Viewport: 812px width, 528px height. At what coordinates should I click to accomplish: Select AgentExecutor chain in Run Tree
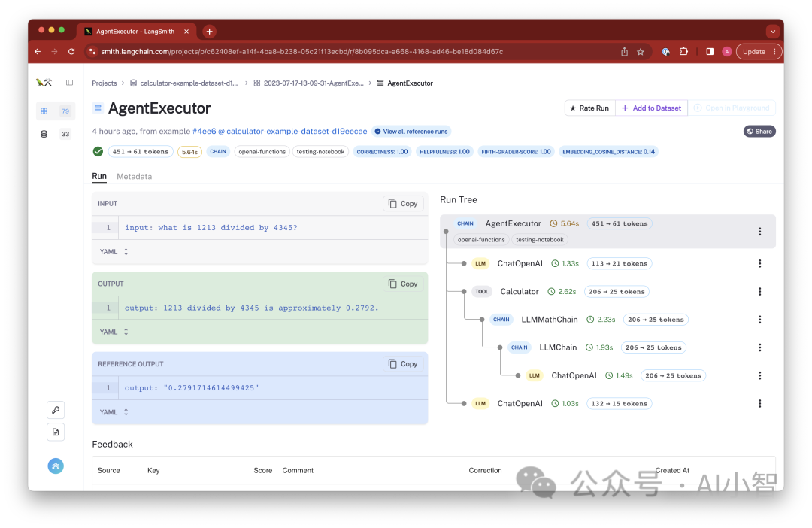[607, 231]
